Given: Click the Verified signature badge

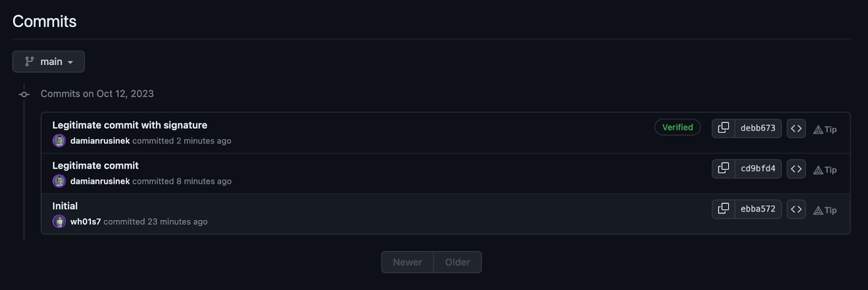Looking at the screenshot, I should [x=677, y=127].
